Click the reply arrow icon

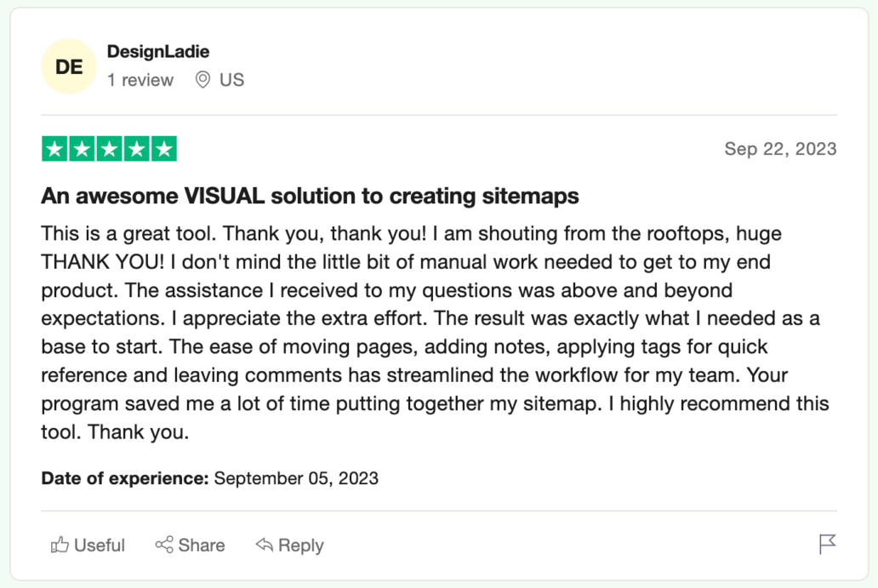[265, 545]
